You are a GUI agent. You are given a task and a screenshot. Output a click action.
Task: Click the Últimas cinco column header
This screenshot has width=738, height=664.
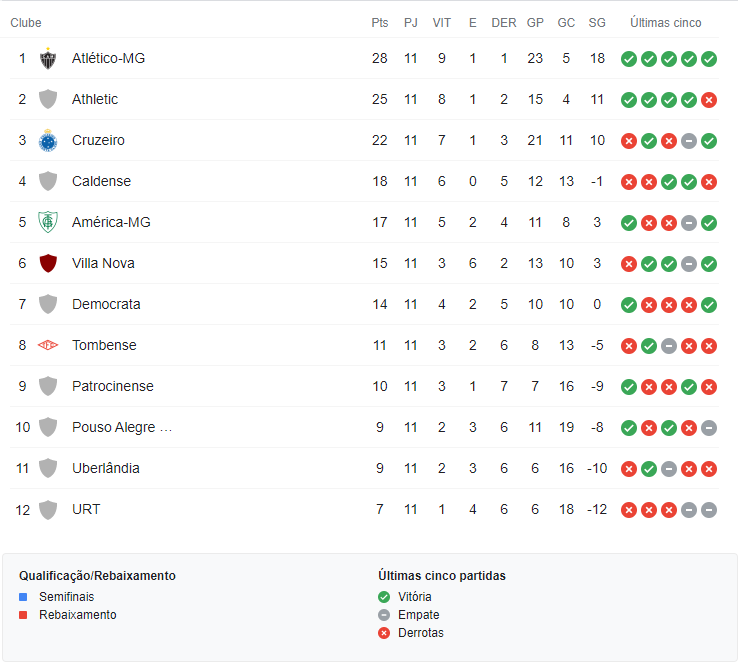(x=665, y=23)
